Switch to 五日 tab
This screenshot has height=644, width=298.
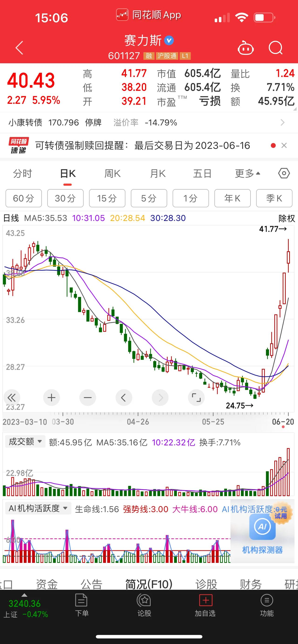(202, 173)
